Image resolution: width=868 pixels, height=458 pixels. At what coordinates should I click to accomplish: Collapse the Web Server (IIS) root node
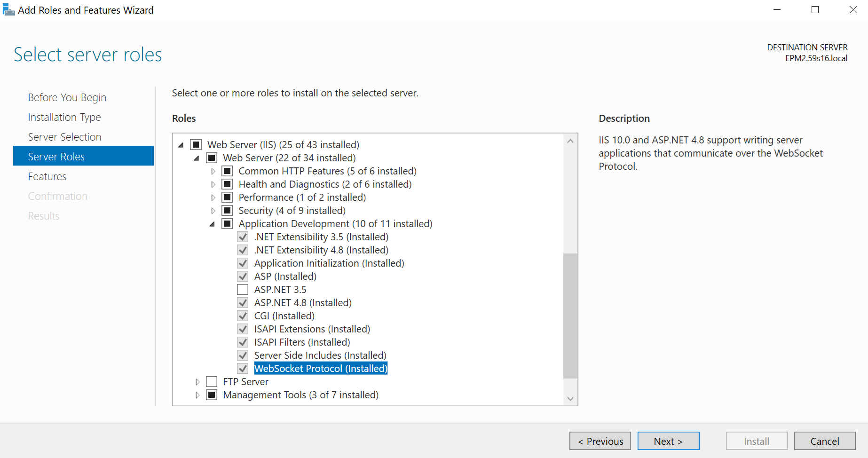coord(181,145)
